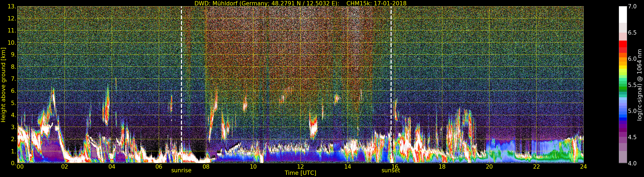Click the time axis tick label '16'

click(x=395, y=166)
